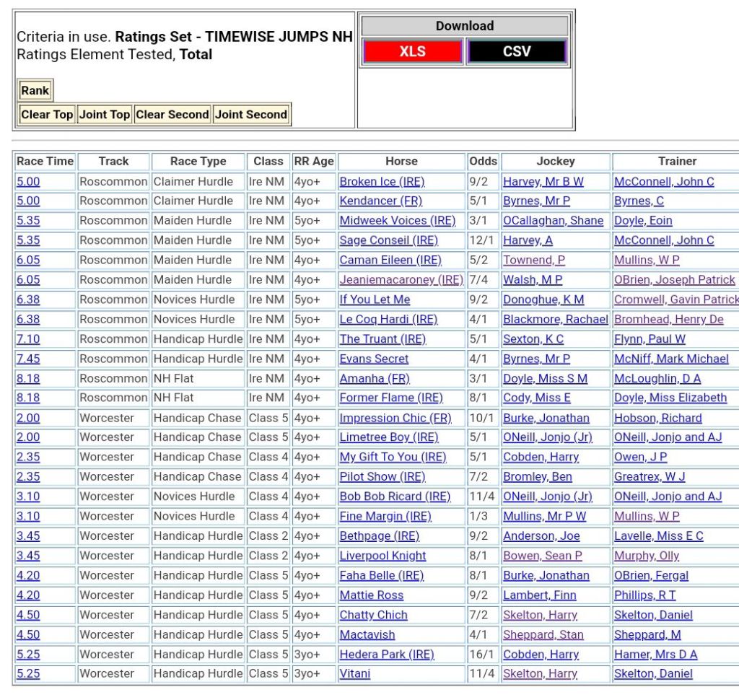Open the 7.10 Roscommon race time
739x700 pixels.
(28, 339)
